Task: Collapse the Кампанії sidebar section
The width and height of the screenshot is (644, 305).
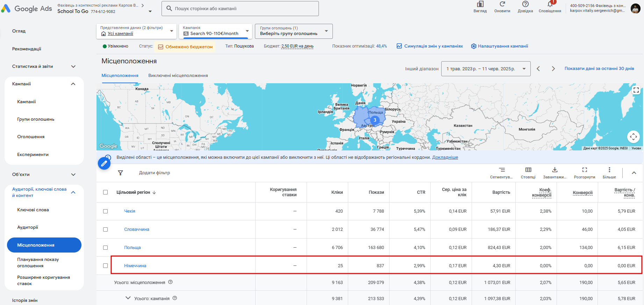Action: (73, 84)
